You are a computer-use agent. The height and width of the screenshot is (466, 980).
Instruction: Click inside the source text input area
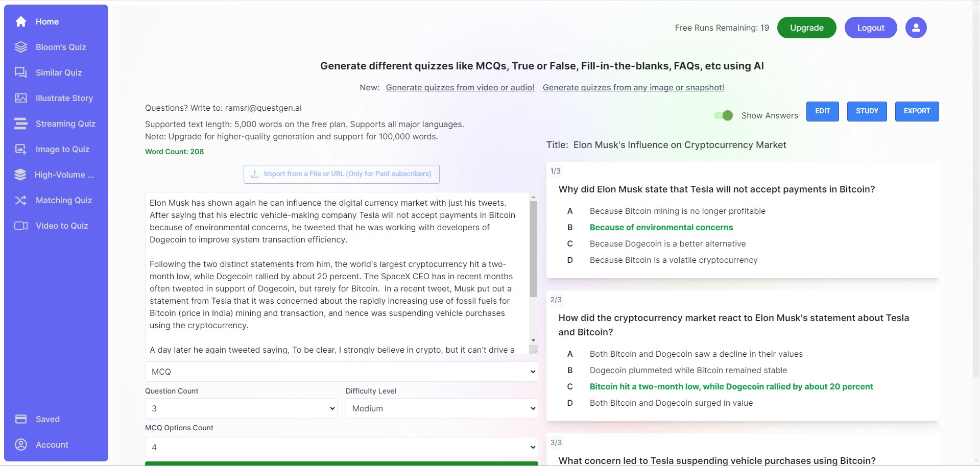(x=338, y=273)
